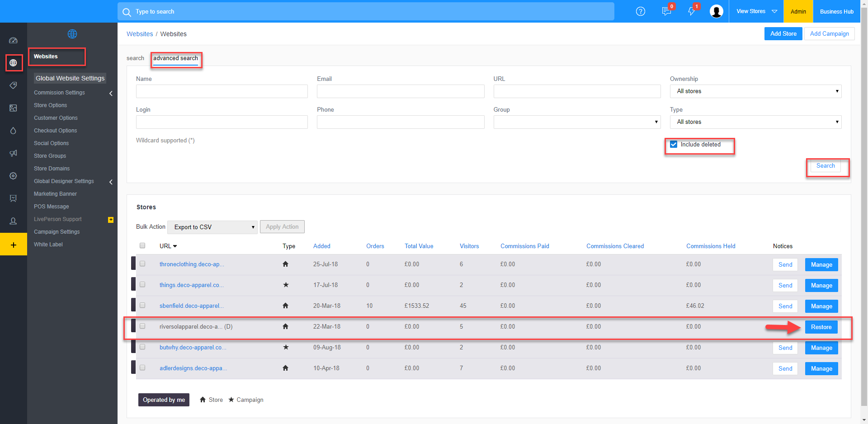Open the user profile icon in sidebar
The height and width of the screenshot is (424, 868).
(13, 221)
